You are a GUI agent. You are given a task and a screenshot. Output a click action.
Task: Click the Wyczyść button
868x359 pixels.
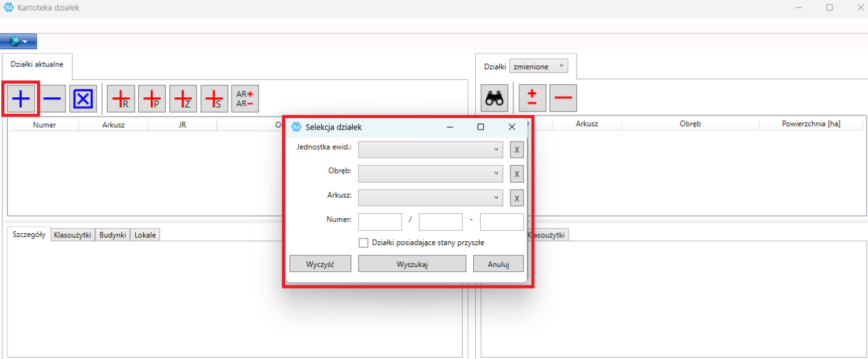[320, 264]
